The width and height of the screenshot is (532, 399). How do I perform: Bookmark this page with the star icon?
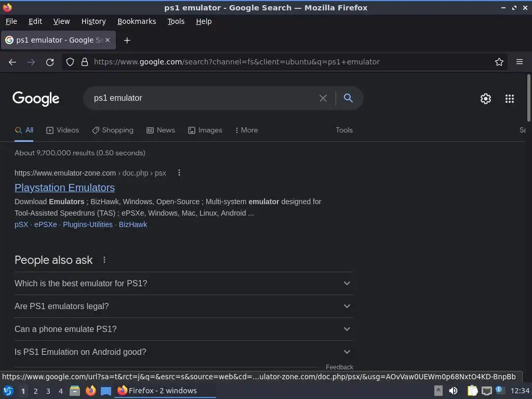[x=499, y=62]
